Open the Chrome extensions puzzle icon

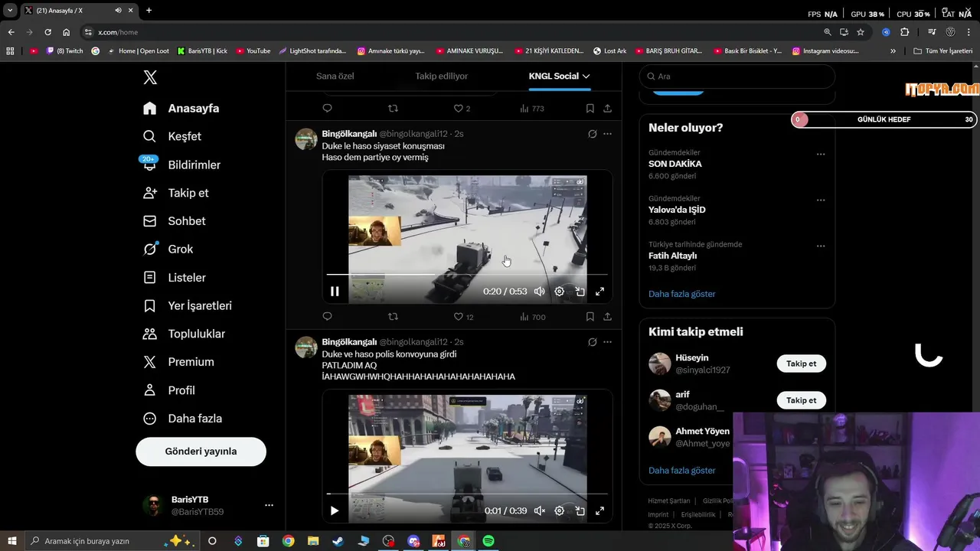pos(905,32)
